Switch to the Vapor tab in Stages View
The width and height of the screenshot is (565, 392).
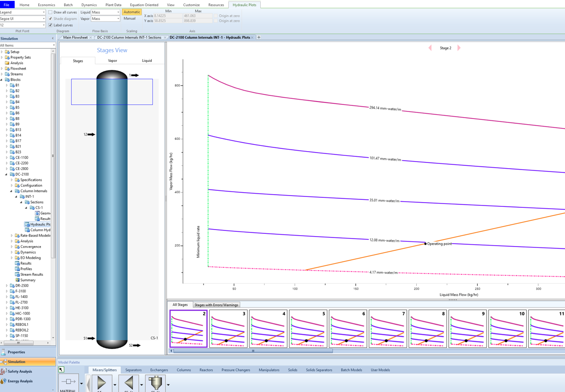coord(112,60)
